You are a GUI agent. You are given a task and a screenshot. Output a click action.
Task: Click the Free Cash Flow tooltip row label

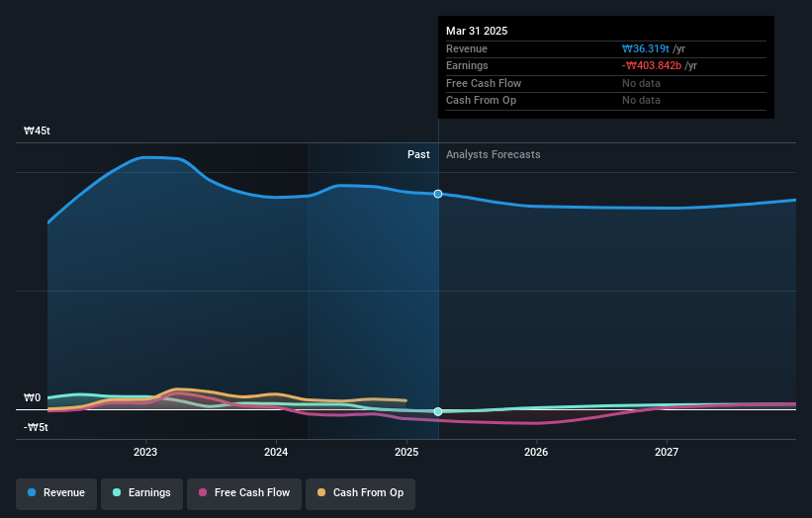pos(484,83)
